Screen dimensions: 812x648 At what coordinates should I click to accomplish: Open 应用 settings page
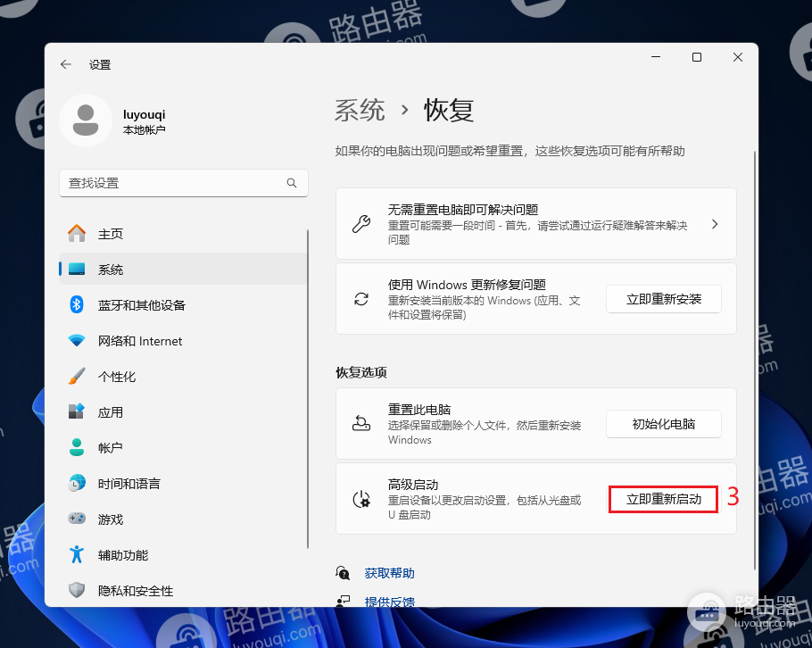click(183, 411)
